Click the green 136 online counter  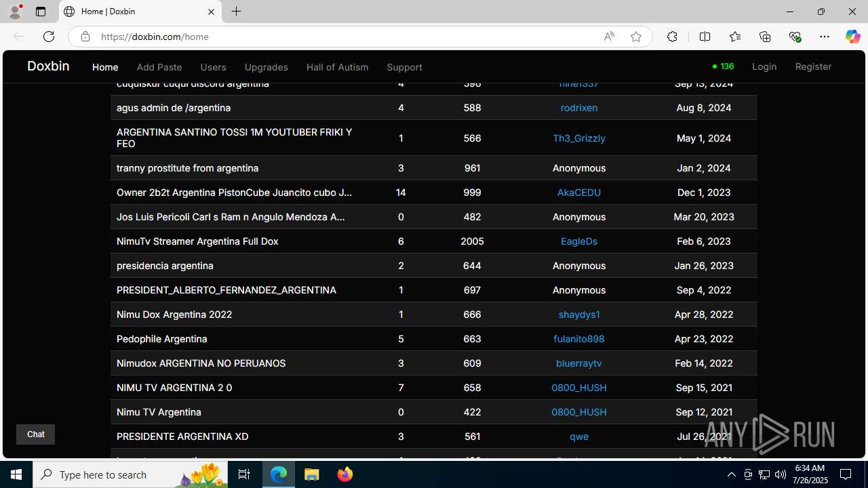(x=723, y=66)
